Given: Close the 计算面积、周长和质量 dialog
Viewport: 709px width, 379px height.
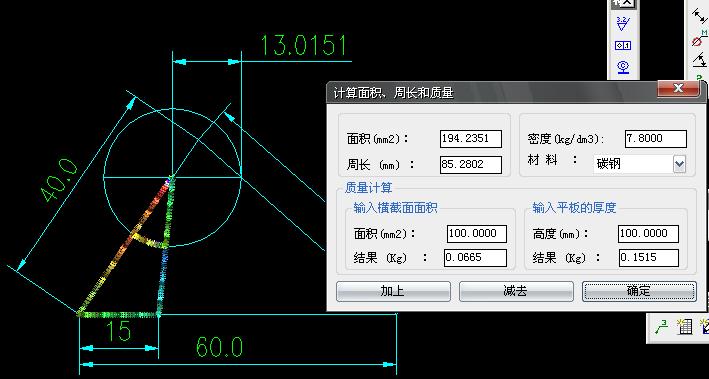Looking at the screenshot, I should pos(678,89).
